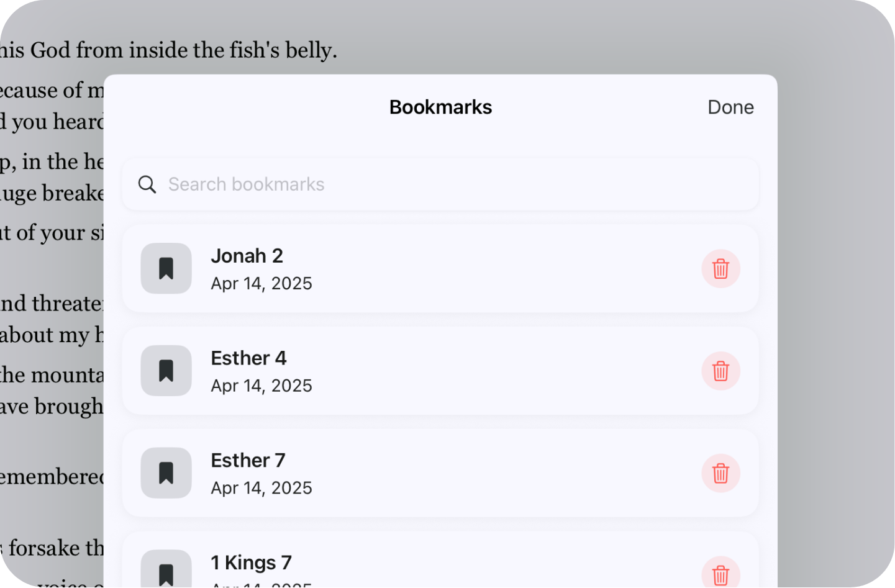This screenshot has height=588, width=895.
Task: Open the 1 Kings 7 bookmark title
Action: pos(251,563)
